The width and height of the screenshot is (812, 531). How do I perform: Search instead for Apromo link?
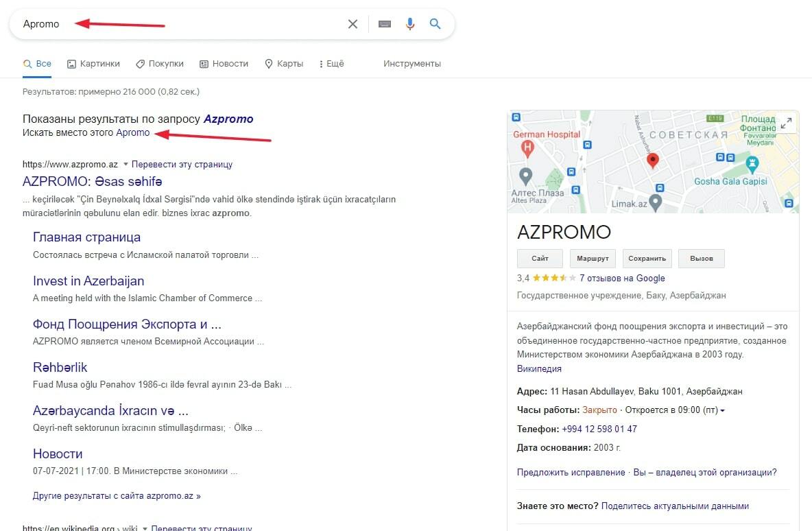tap(132, 132)
